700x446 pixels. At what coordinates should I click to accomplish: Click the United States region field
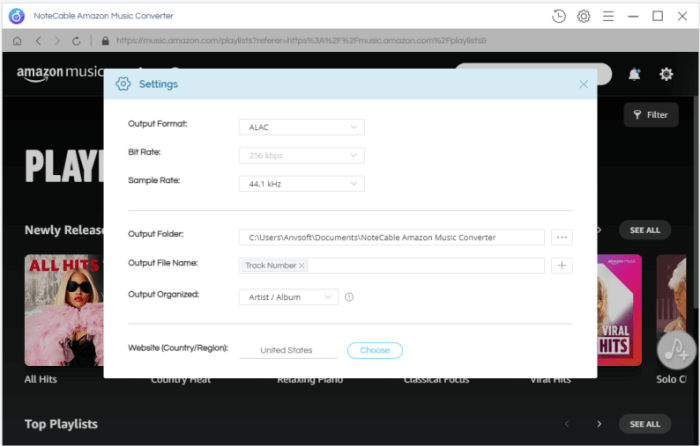click(x=288, y=350)
